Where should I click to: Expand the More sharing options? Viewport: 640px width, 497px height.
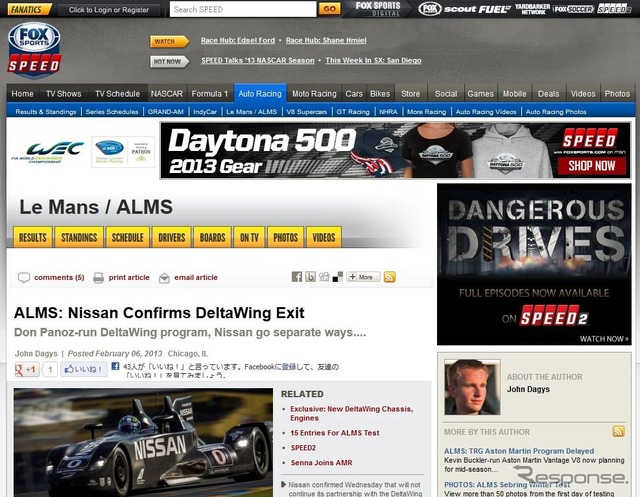tap(363, 277)
